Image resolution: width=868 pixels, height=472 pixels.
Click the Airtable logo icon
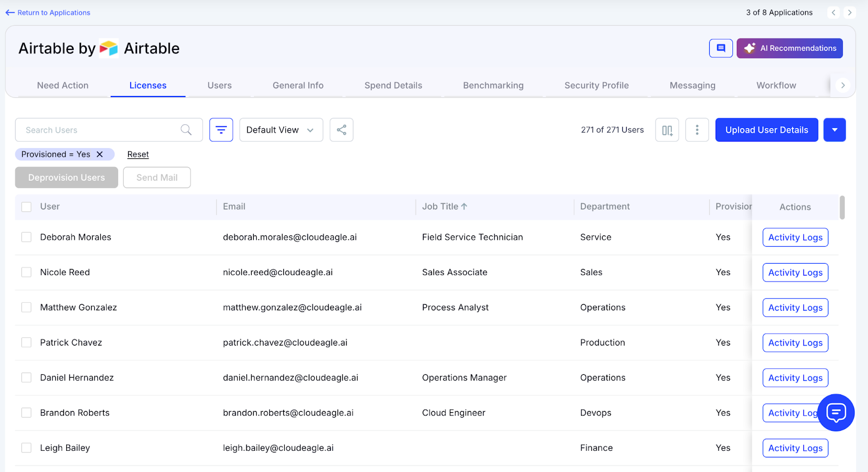[108, 48]
